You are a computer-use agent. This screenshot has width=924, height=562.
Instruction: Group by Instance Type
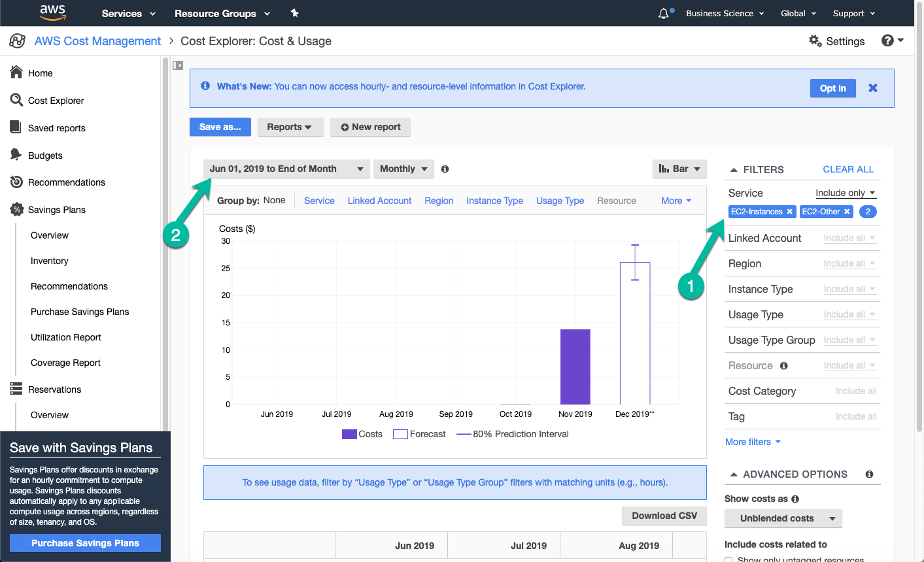click(494, 201)
